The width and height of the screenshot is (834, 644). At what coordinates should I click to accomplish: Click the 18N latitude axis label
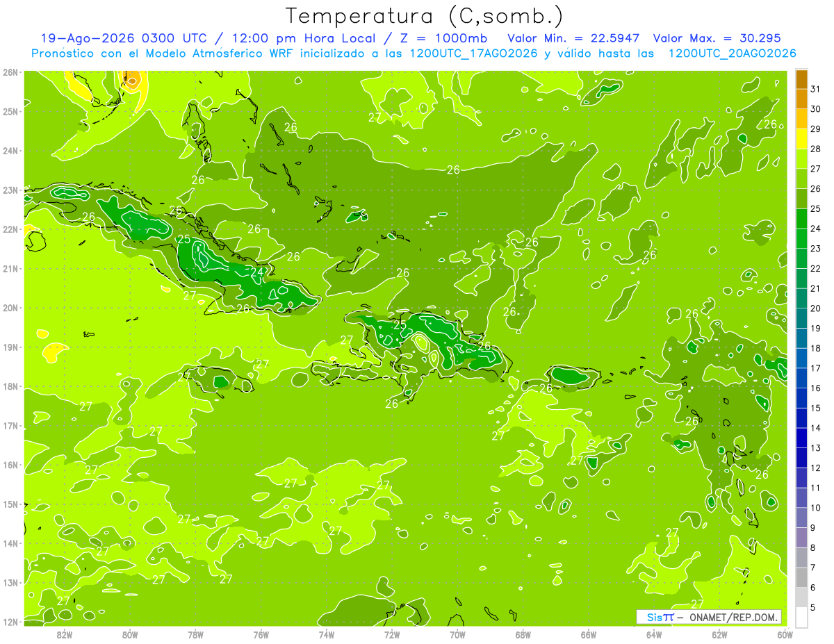(10, 386)
